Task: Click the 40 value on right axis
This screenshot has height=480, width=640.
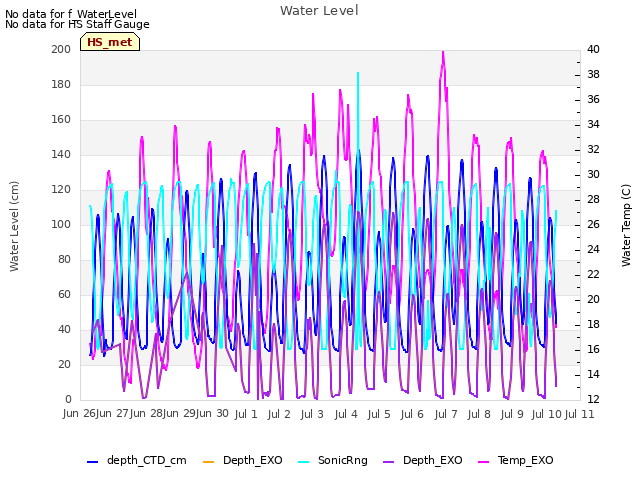Action: pyautogui.click(x=593, y=49)
